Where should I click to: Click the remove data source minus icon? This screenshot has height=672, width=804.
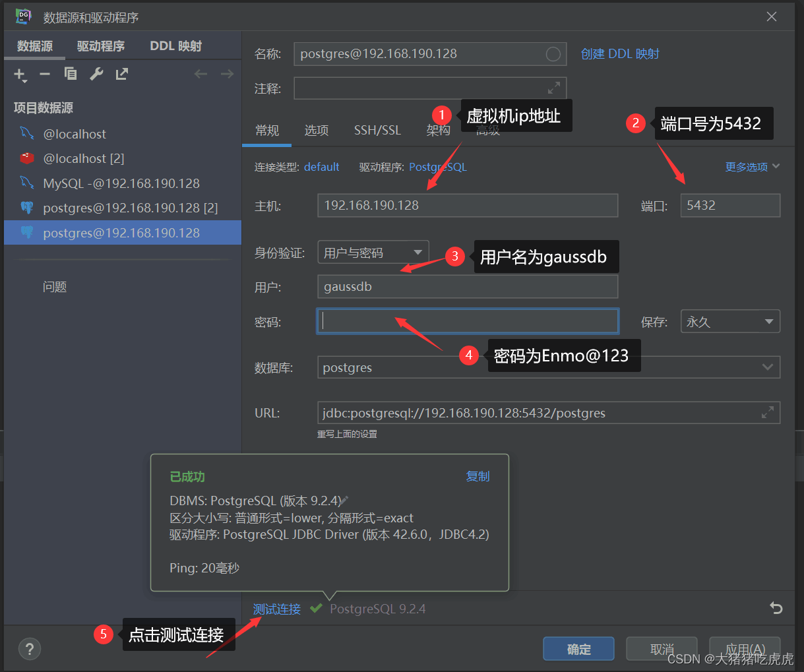pyautogui.click(x=45, y=74)
